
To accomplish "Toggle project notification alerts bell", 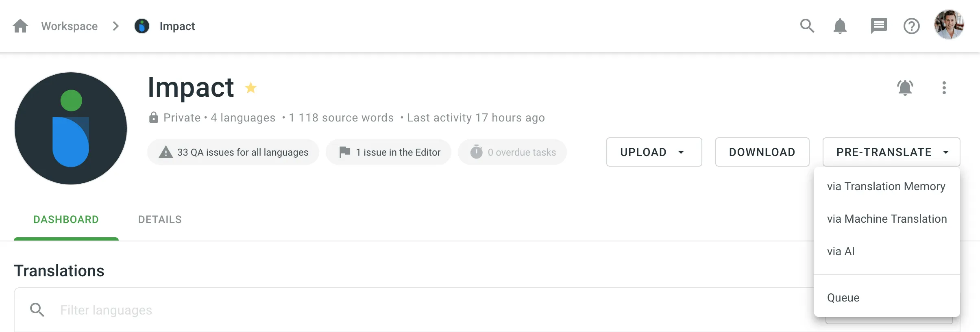I will click(905, 88).
